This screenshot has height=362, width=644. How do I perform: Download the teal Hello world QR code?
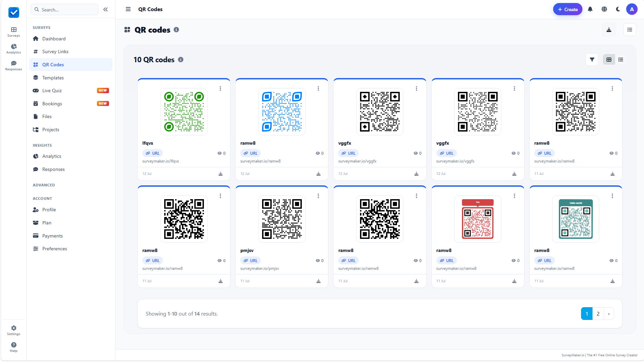(x=612, y=281)
